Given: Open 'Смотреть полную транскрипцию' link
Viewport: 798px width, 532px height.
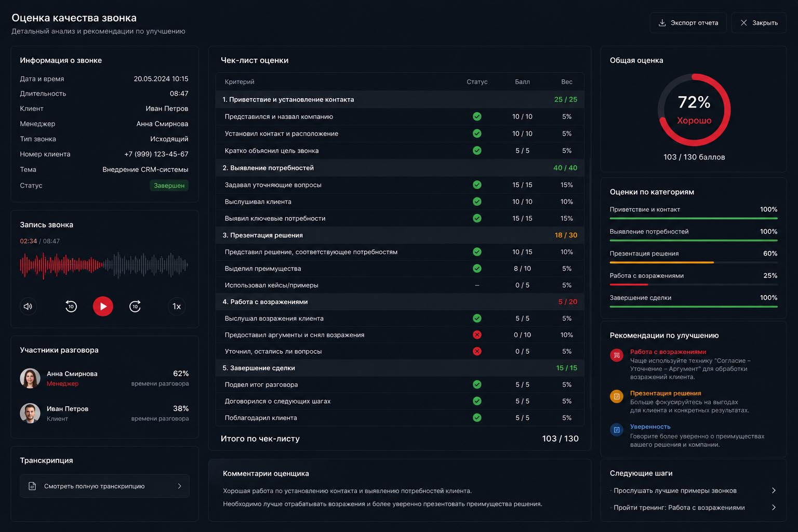Looking at the screenshot, I should point(104,486).
